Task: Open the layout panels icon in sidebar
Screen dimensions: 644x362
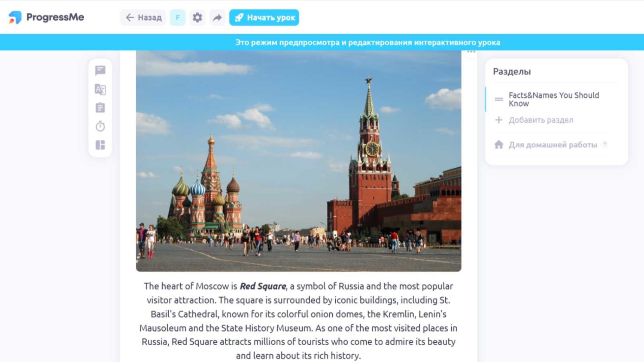Action: pos(100,145)
